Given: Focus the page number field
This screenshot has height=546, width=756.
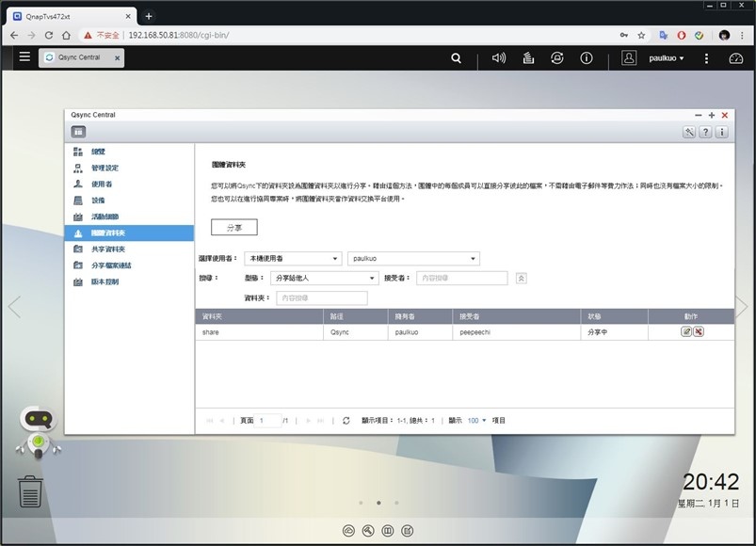Looking at the screenshot, I should click(268, 421).
